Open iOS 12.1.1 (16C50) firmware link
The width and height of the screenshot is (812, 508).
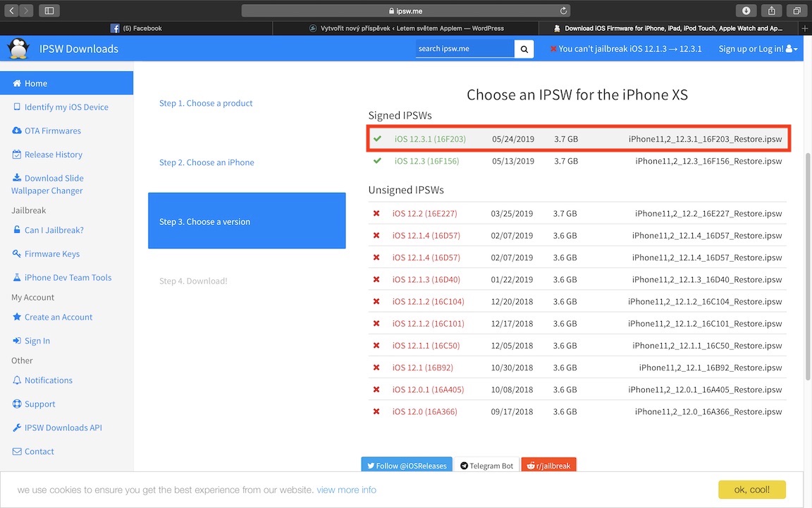coord(426,345)
